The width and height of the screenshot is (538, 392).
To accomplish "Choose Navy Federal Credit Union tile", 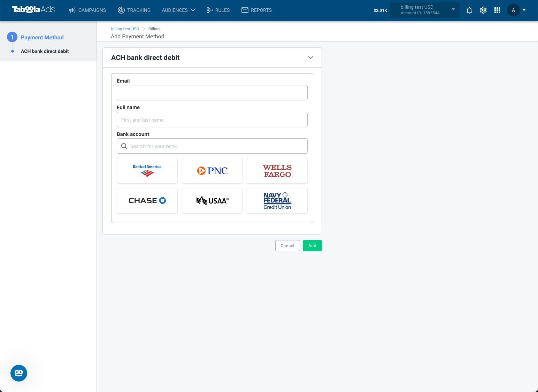I will tap(277, 201).
